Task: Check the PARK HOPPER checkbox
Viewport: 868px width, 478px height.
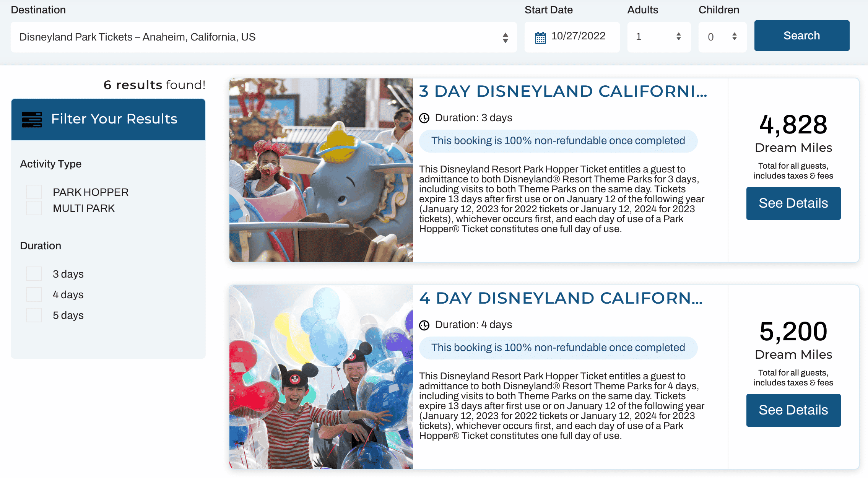Action: pos(34,192)
